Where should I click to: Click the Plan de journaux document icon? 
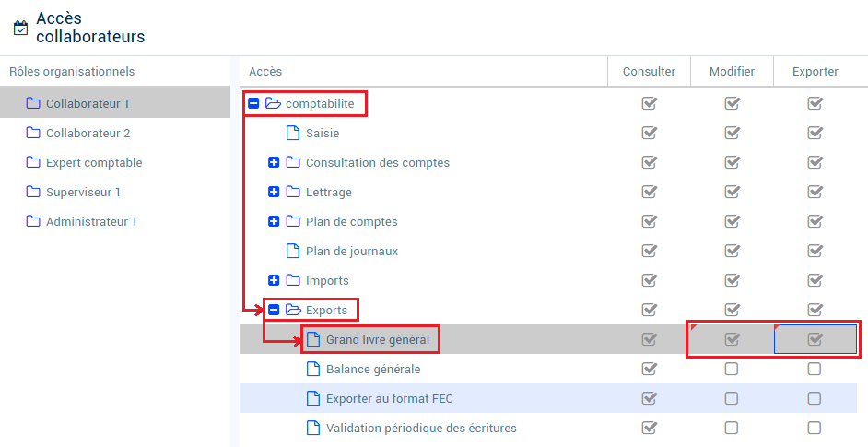coord(293,251)
